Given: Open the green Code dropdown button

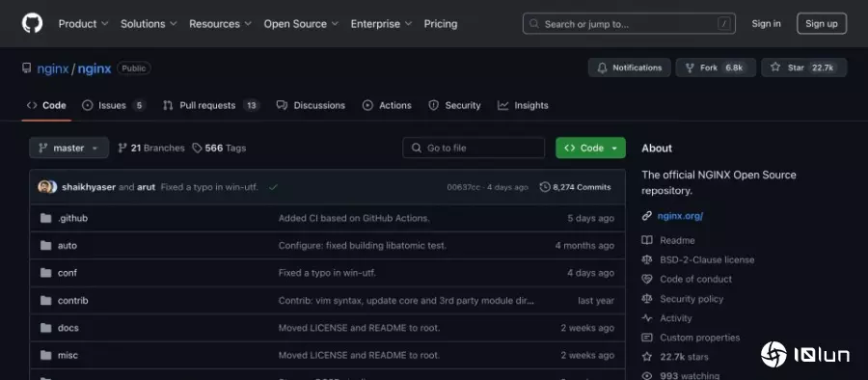Looking at the screenshot, I should [590, 148].
